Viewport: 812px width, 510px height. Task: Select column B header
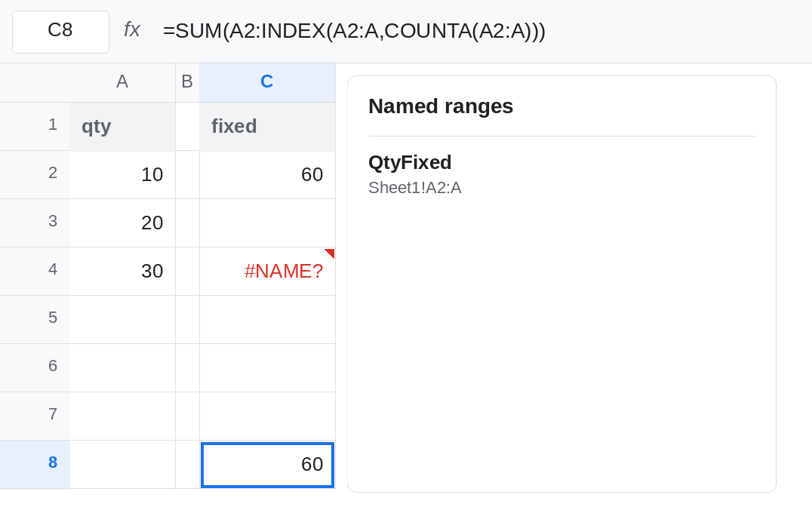point(187,82)
